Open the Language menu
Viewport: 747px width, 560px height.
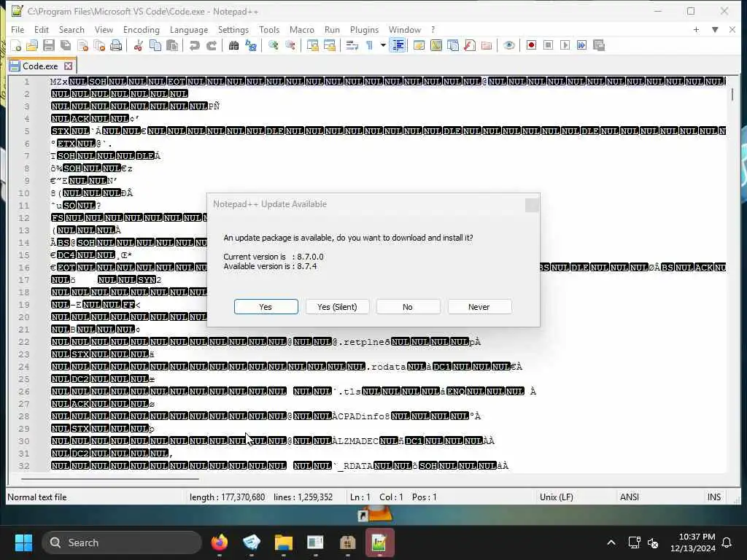[189, 29]
